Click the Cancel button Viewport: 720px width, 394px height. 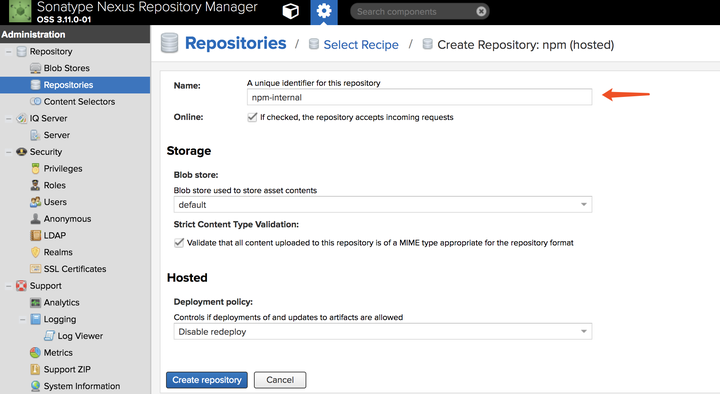point(280,380)
